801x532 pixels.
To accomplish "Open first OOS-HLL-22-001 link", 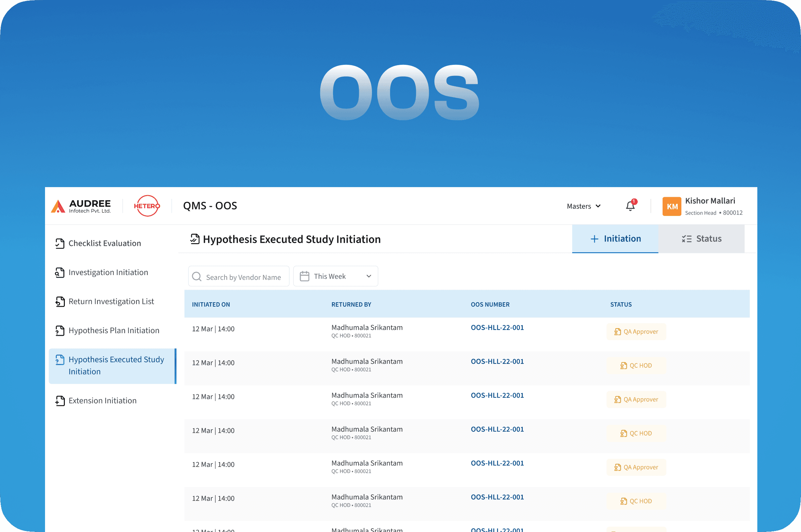I will [x=497, y=327].
